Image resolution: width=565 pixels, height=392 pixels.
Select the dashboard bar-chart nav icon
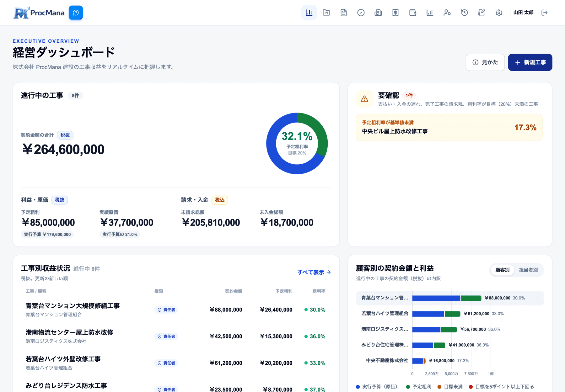(x=309, y=13)
